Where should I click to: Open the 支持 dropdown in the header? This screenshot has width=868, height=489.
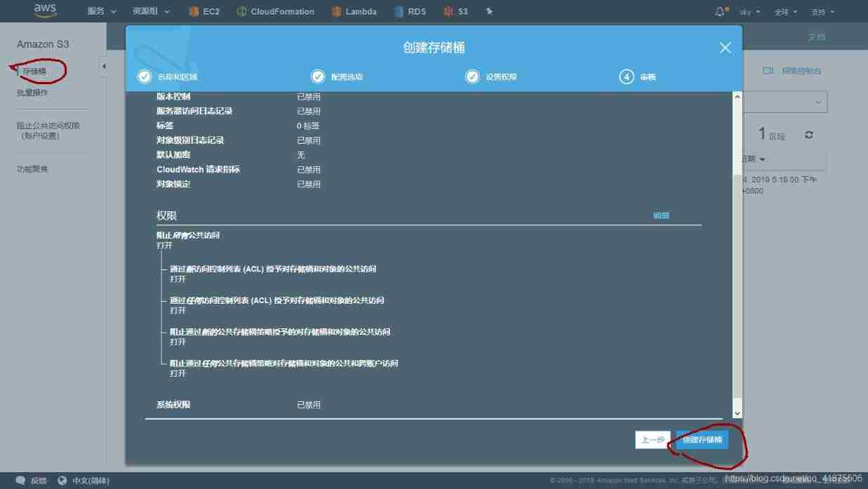tap(822, 12)
